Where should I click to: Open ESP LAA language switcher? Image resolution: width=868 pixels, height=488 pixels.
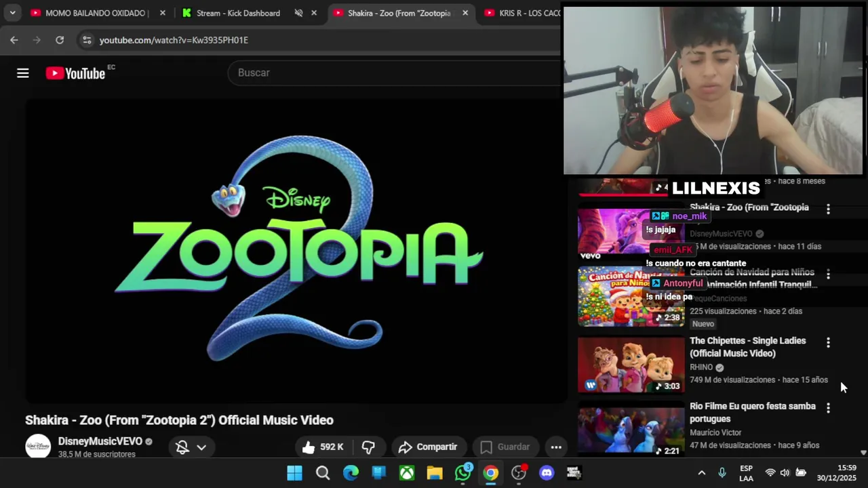(746, 473)
